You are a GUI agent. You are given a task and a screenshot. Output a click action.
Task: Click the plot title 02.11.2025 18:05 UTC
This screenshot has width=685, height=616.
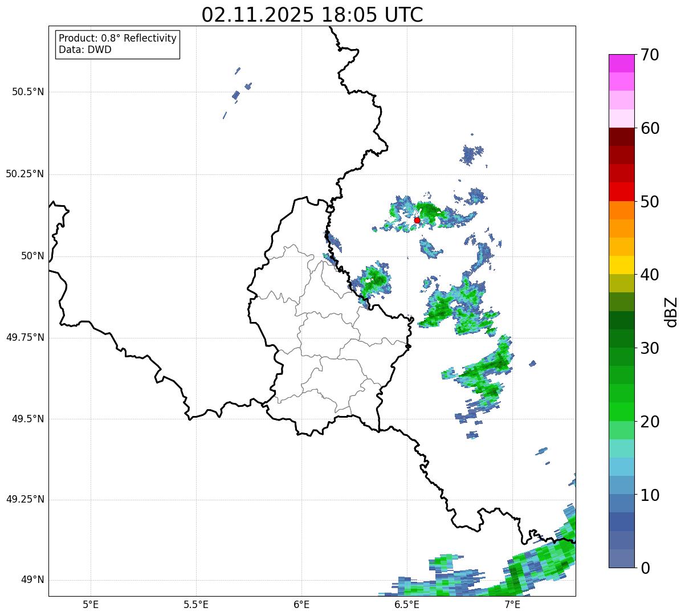coord(312,15)
